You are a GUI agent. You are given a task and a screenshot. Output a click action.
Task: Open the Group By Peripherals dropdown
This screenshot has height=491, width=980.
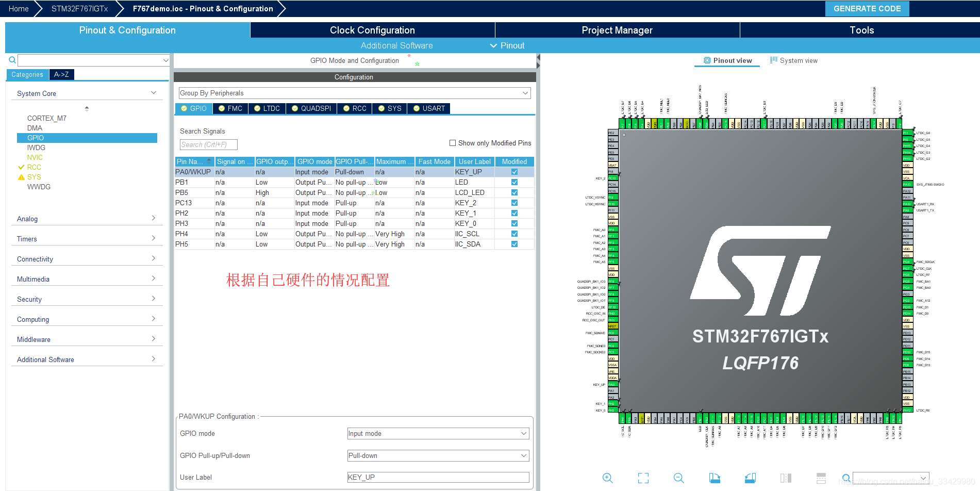click(x=354, y=93)
